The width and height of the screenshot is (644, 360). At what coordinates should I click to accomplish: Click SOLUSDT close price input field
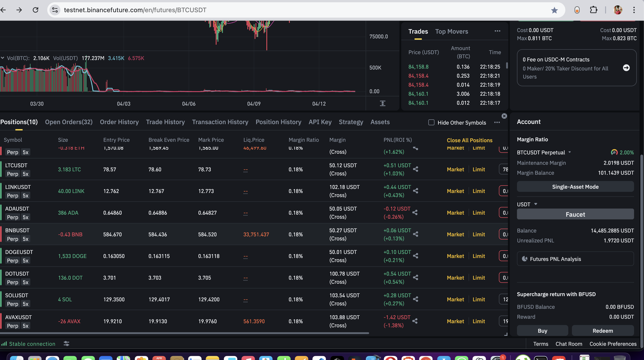(x=505, y=299)
